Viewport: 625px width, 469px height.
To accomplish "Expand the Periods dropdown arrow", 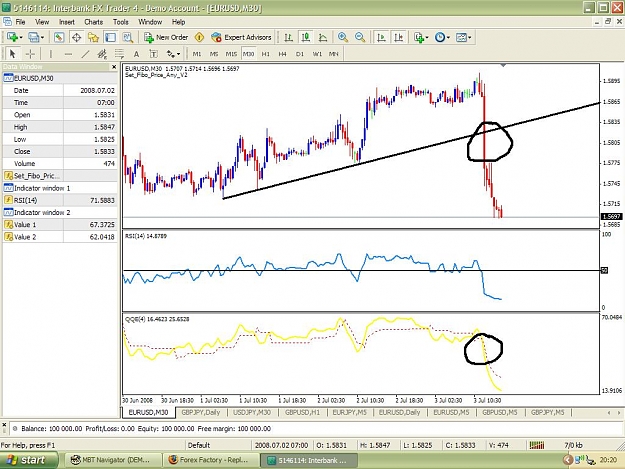I will (x=448, y=38).
